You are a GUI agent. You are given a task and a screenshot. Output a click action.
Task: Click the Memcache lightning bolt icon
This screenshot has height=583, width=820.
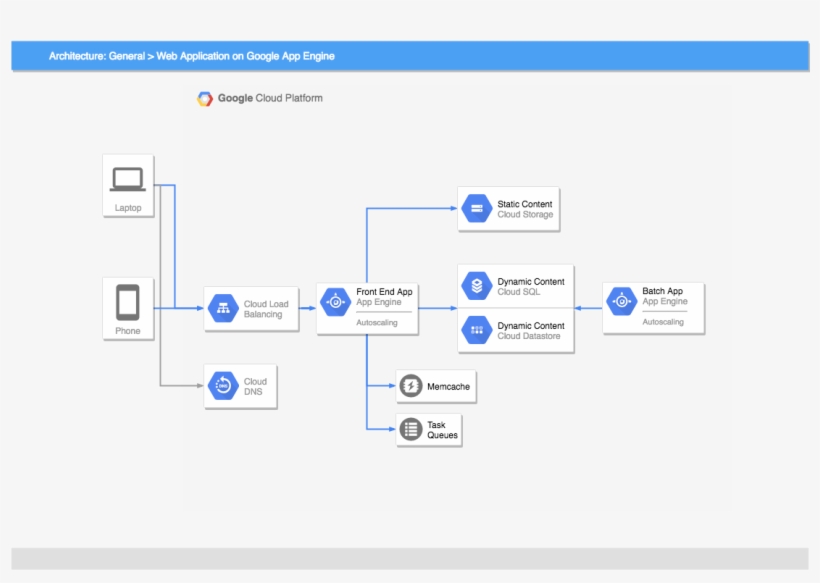click(409, 386)
